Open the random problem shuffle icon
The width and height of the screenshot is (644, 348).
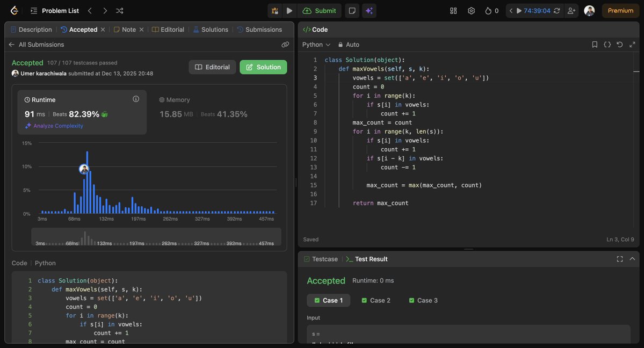coord(119,10)
